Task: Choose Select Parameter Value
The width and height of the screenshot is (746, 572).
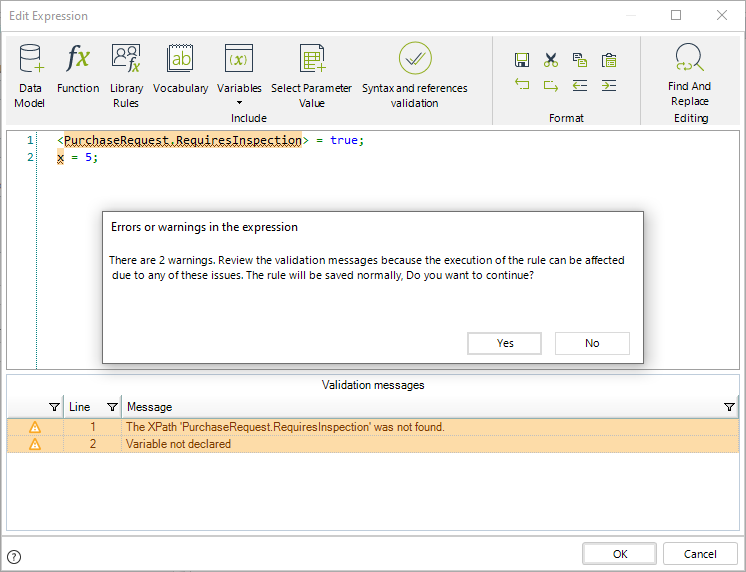Action: coord(312,75)
